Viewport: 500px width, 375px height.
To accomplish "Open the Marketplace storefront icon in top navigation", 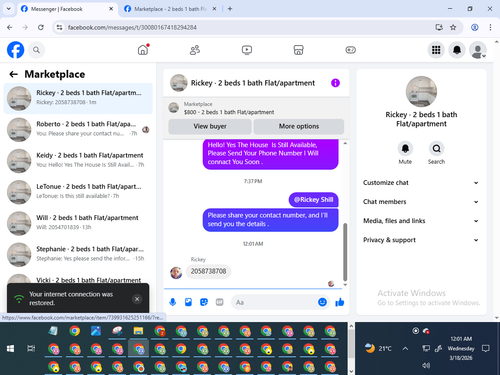I will (298, 50).
